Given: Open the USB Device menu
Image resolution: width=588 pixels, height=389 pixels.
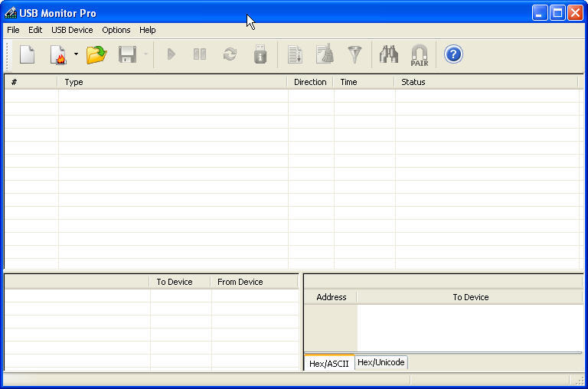Looking at the screenshot, I should point(72,30).
